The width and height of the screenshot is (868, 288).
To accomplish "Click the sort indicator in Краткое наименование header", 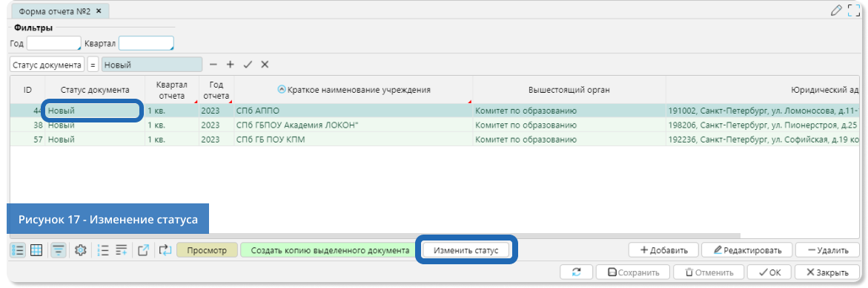I will pos(281,88).
